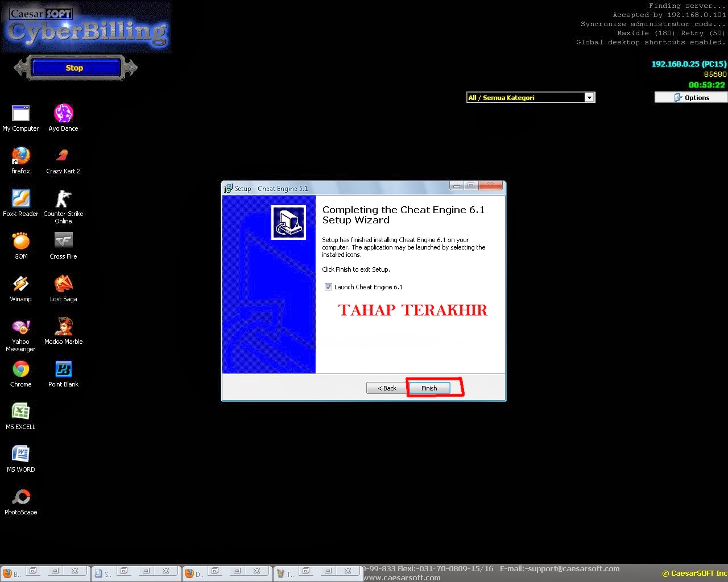Open the MS EXCELL desktop icon
This screenshot has width=728, height=582.
coord(20,416)
